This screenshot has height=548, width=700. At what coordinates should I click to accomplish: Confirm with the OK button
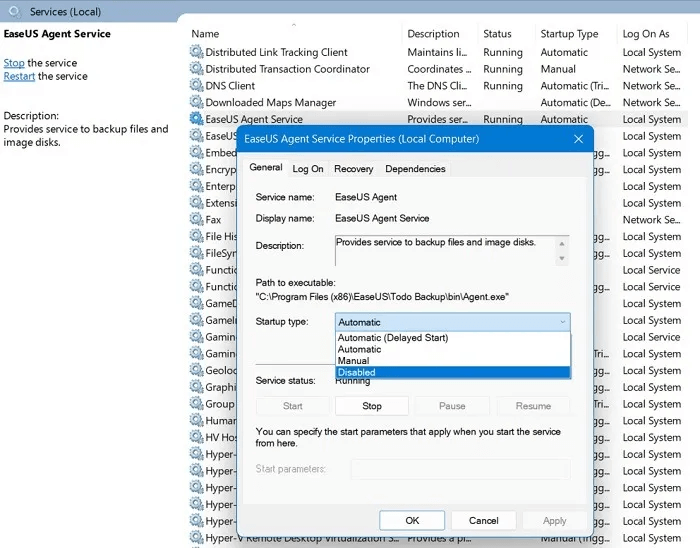[412, 520]
